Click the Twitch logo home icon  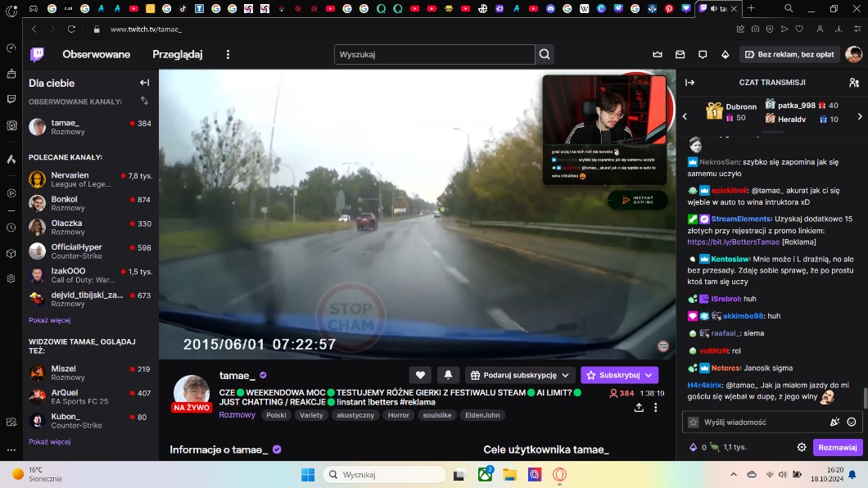click(x=38, y=55)
